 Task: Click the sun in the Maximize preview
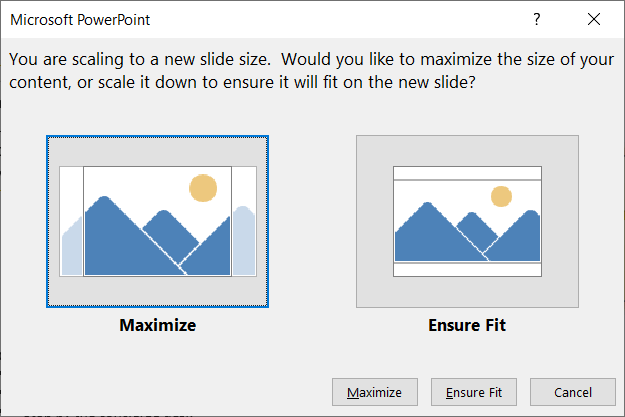[x=203, y=188]
